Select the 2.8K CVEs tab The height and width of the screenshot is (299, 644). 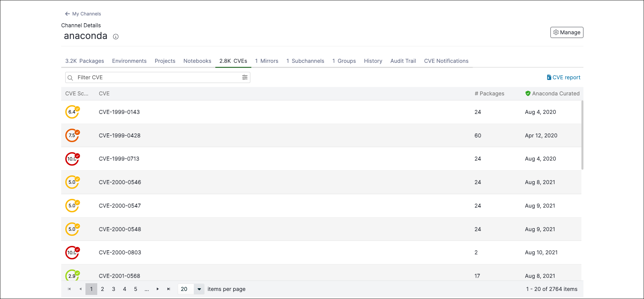point(233,61)
